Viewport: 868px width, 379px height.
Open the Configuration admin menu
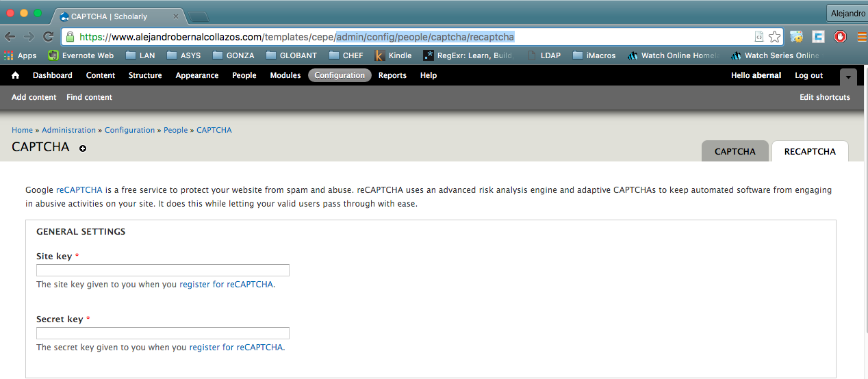click(x=340, y=75)
